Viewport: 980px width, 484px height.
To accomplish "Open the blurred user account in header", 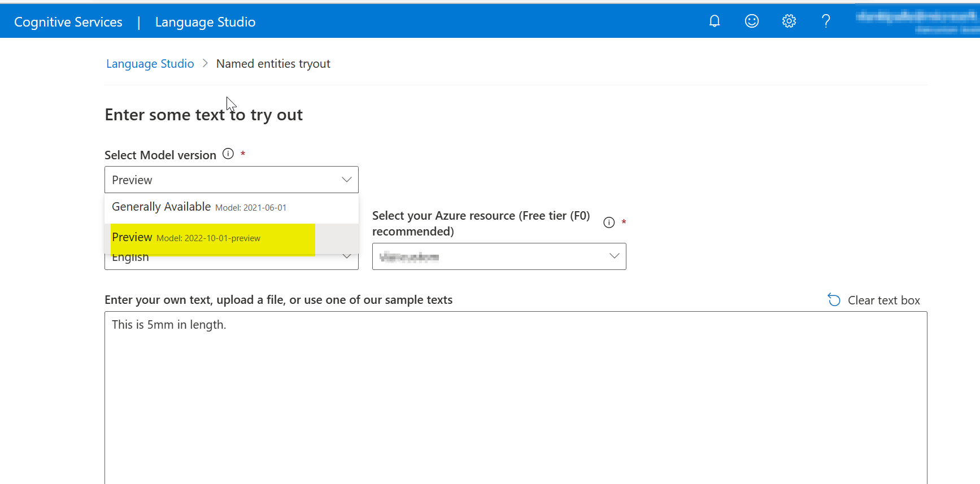I will tap(917, 21).
